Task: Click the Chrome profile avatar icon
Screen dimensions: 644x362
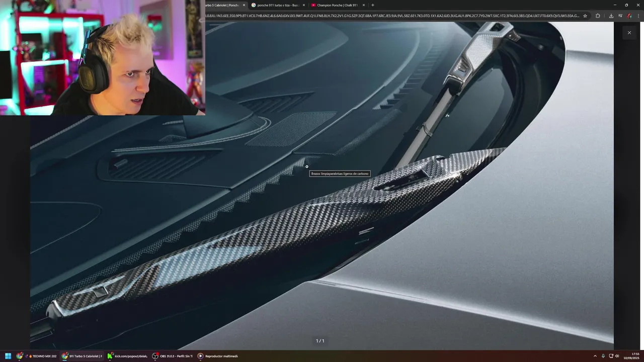Action: pos(629,16)
